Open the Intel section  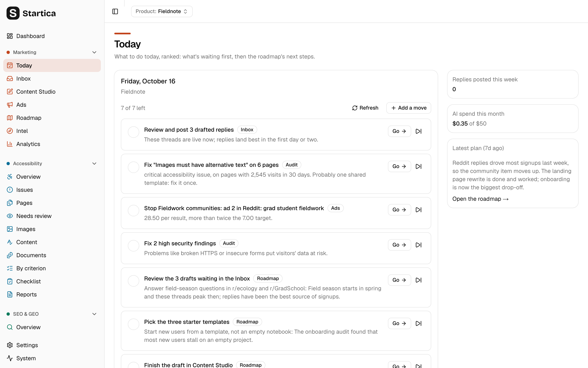click(52, 131)
